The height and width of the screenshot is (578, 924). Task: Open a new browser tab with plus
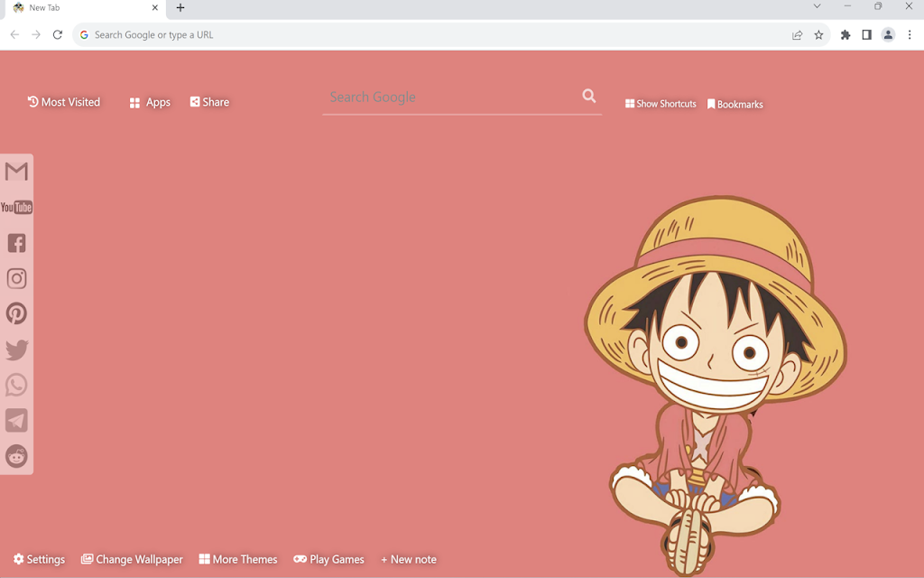click(x=180, y=7)
